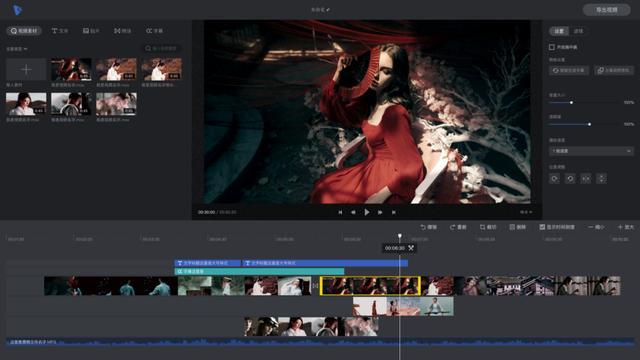Click the plus zoom in timeline button

point(626,227)
